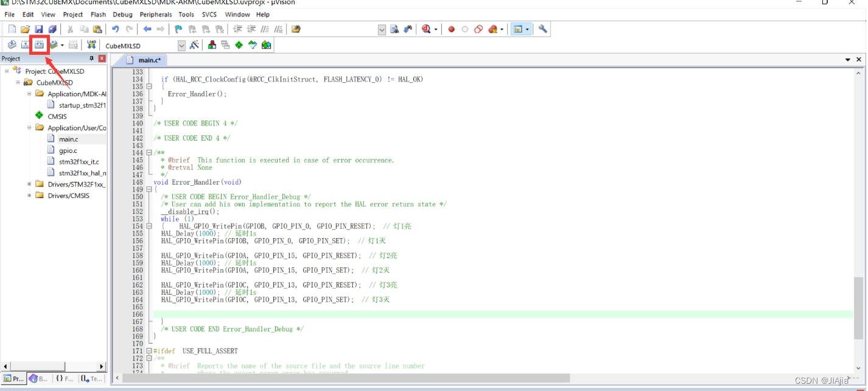Open the Flash menu
Viewport: 868px width, 391px height.
98,14
